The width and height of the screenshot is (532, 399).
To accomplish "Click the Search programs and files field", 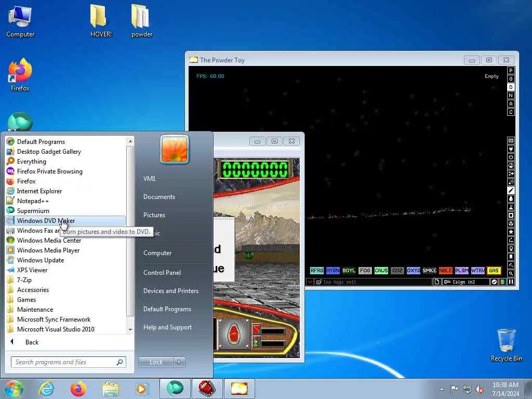I will (x=68, y=362).
